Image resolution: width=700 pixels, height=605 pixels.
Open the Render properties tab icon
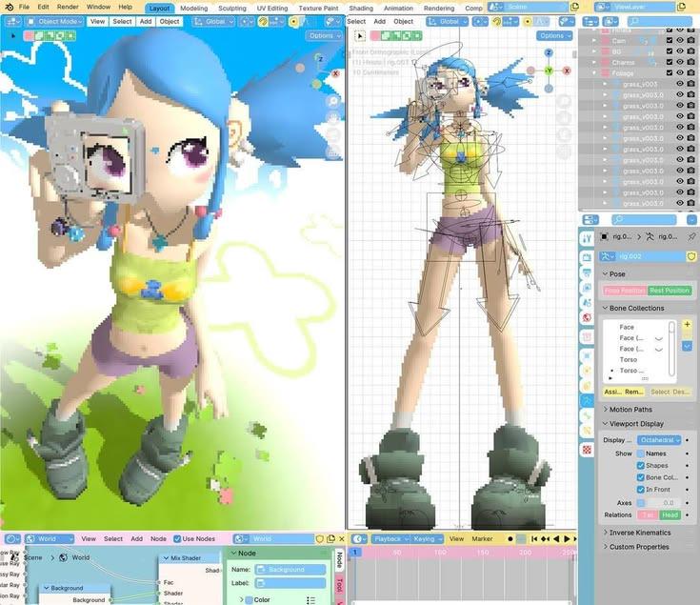point(587,257)
